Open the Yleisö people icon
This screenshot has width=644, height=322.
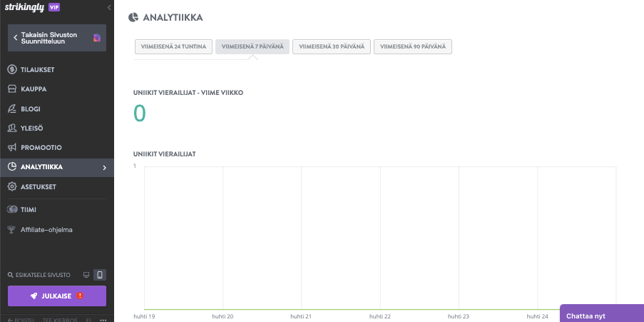(12, 129)
